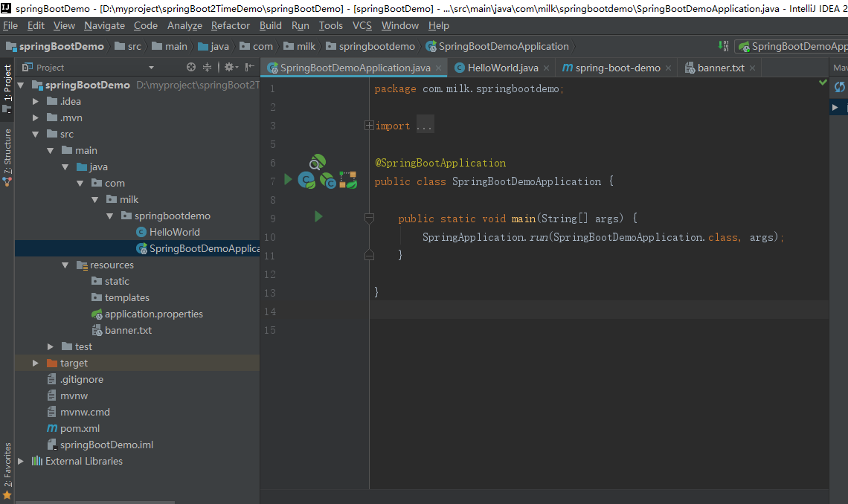Click the orange target folder icon
848x504 pixels.
(x=52, y=363)
